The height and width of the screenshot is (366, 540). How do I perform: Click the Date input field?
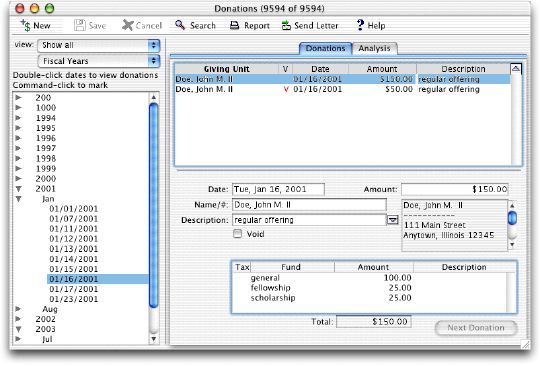[278, 189]
